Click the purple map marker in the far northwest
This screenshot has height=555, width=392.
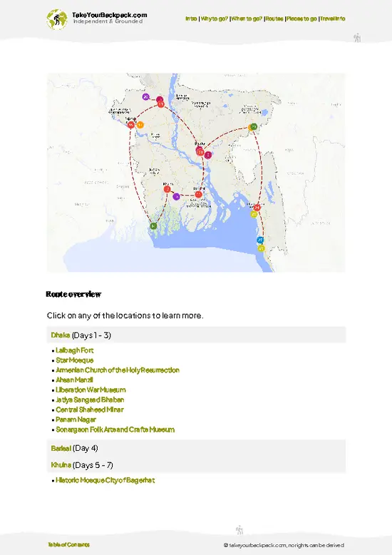click(x=146, y=96)
